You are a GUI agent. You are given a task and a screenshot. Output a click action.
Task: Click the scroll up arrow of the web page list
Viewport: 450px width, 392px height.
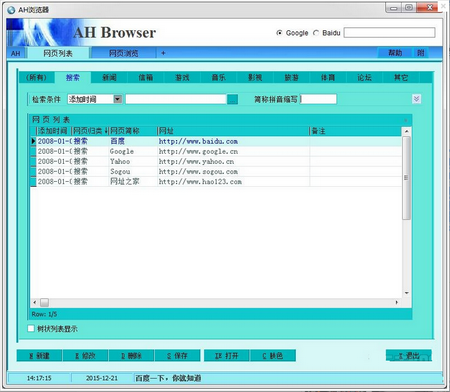[406, 131]
